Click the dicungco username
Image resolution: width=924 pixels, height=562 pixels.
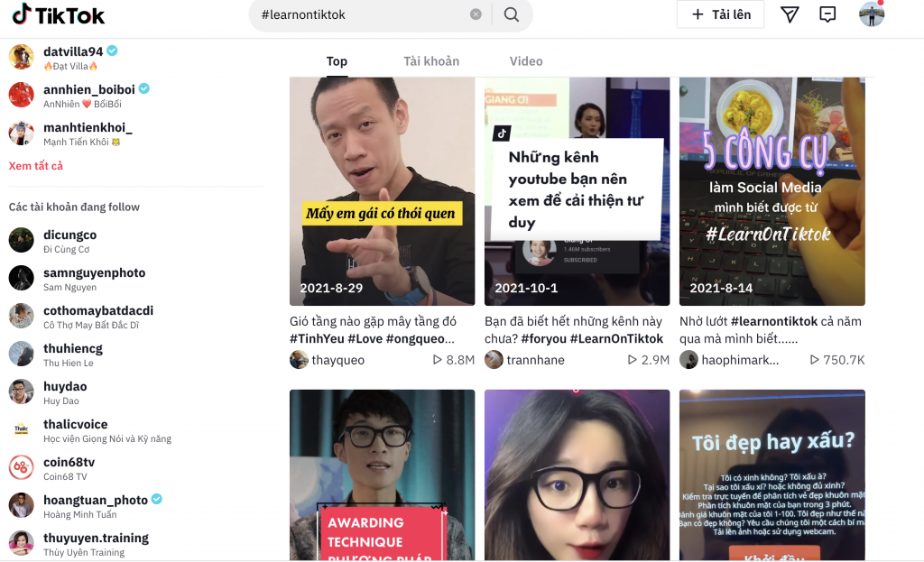(x=69, y=235)
